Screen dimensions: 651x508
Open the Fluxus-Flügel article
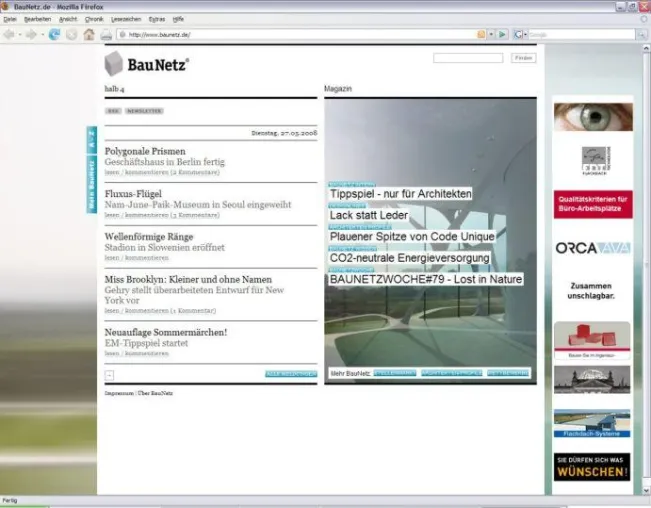click(133, 194)
